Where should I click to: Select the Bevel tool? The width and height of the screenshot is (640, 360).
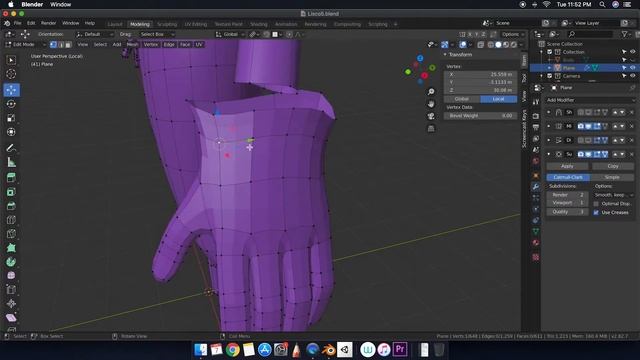[x=11, y=206]
